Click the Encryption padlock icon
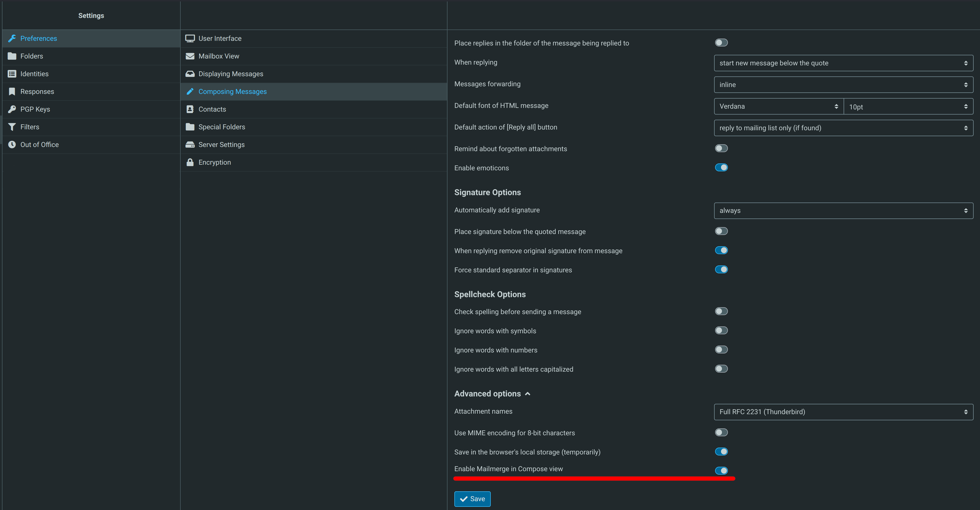This screenshot has height=510, width=980. point(190,162)
